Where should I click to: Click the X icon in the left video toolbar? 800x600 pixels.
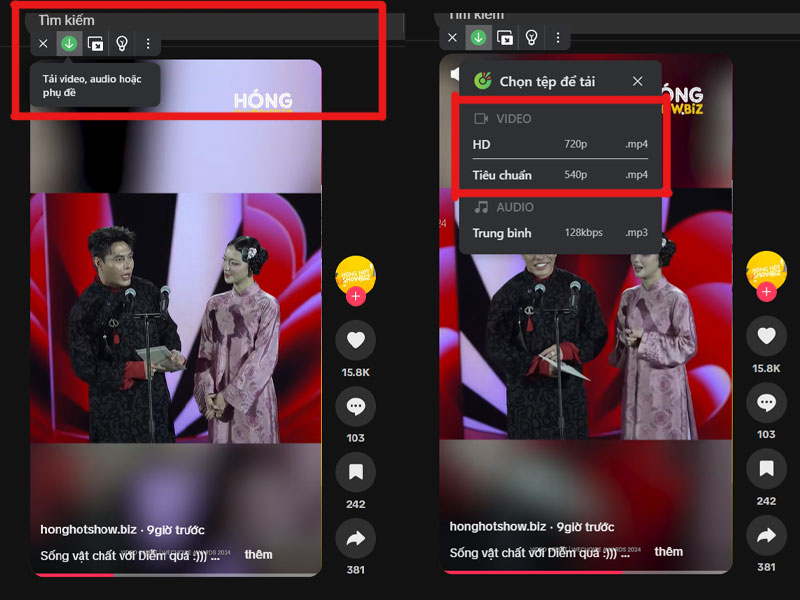(x=43, y=44)
